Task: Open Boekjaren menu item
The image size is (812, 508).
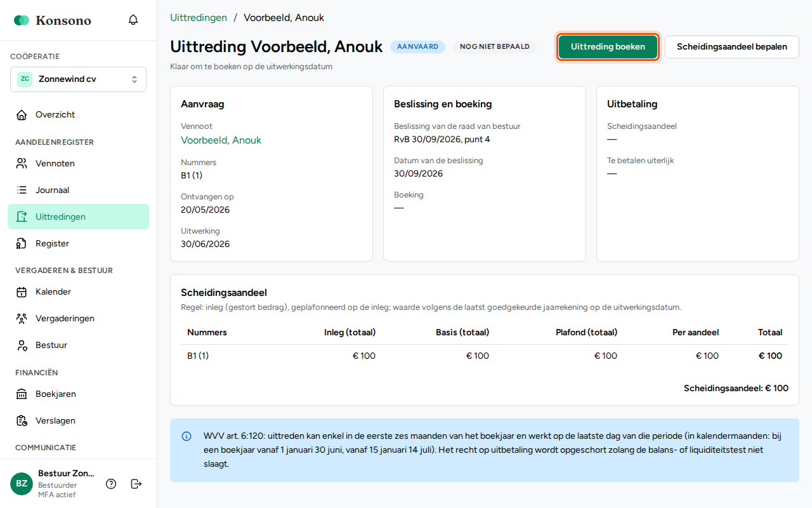Action: 78,394
